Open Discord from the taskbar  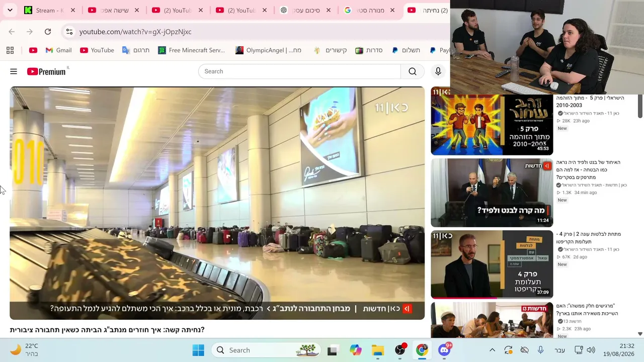444,350
